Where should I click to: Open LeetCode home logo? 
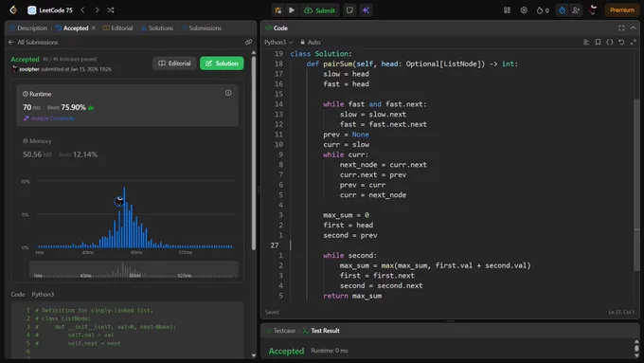click(x=13, y=10)
